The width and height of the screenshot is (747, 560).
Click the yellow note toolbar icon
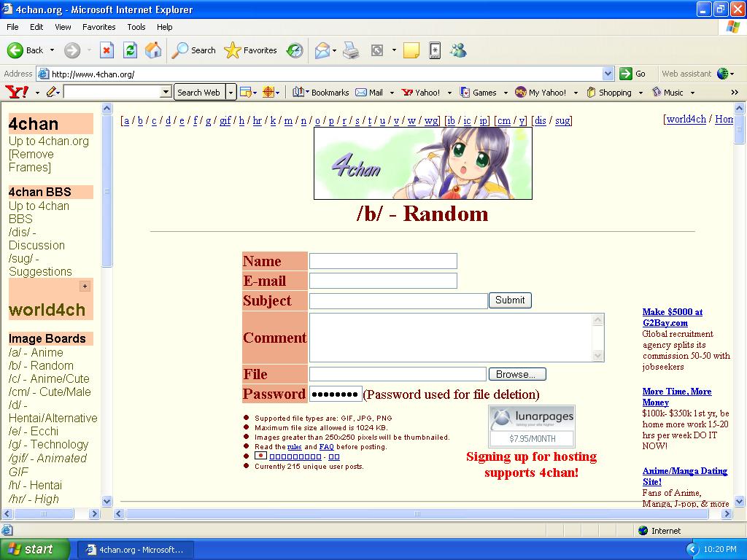click(411, 50)
